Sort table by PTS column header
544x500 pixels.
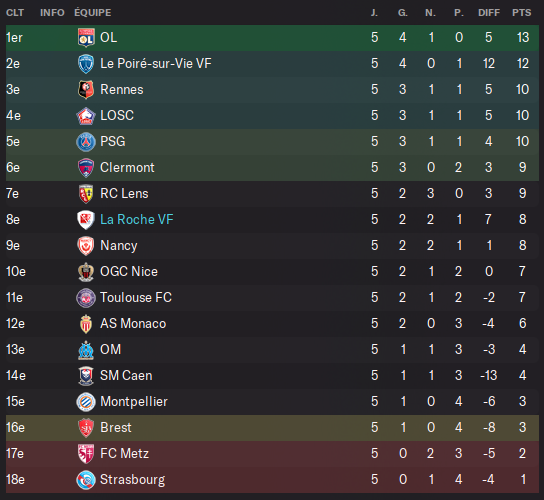pos(521,13)
